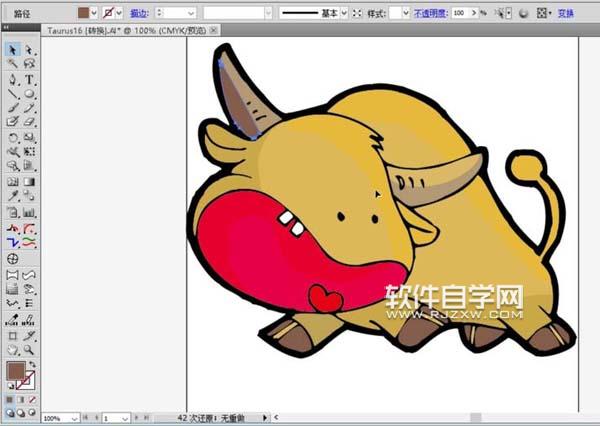Select the crosshair circle plugin tool
The image size is (600, 426).
tap(12, 259)
